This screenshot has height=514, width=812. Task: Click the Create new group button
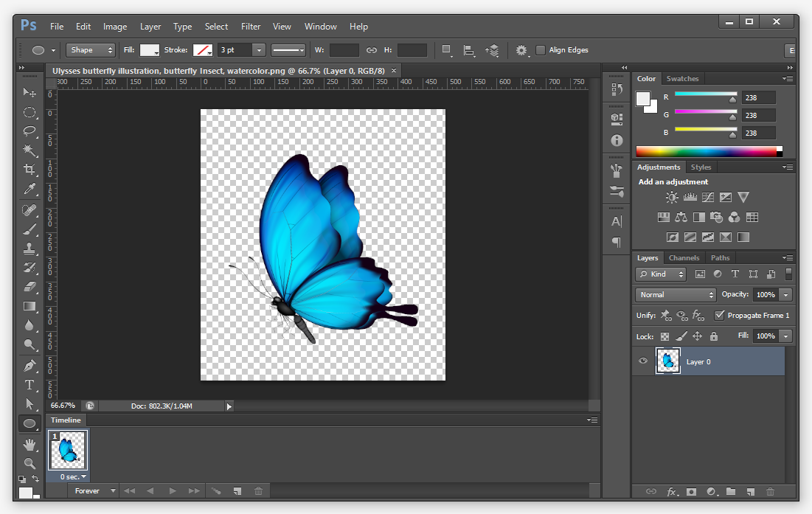pyautogui.click(x=731, y=492)
